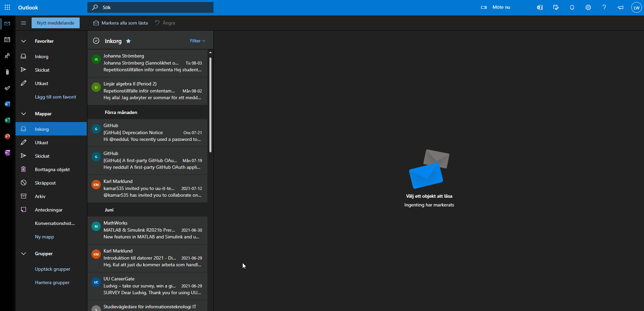
Task: Open the My Day calendar-check icon
Action: pos(556,7)
